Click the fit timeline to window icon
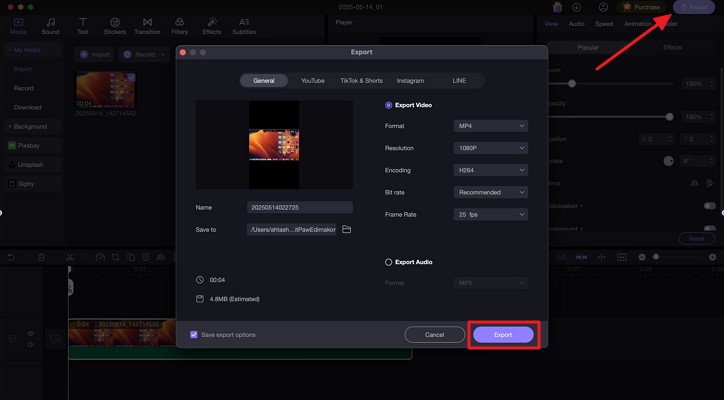Screen dimensions: 724x400 622,257
